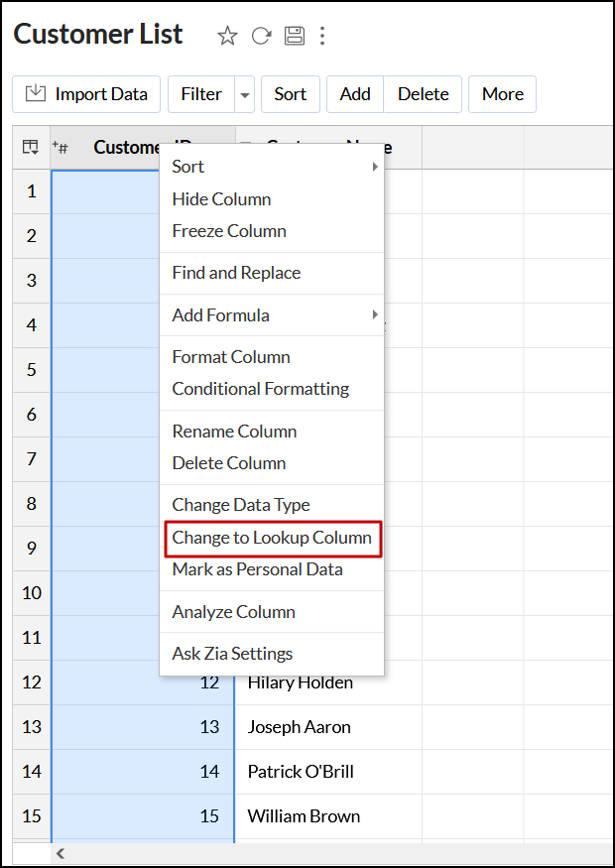Click the Sort toolbar button
Image resolution: width=615 pixels, height=868 pixels.
[291, 94]
